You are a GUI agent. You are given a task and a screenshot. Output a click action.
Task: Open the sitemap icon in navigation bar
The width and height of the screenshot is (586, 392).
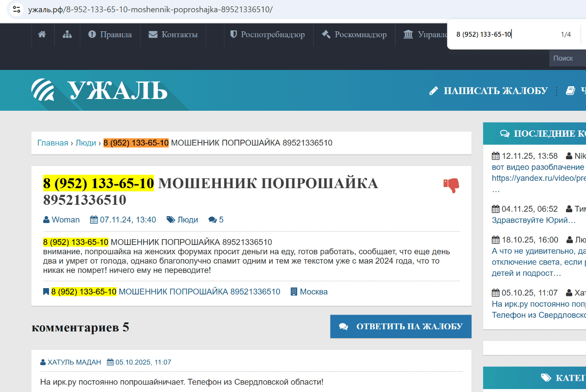67,34
